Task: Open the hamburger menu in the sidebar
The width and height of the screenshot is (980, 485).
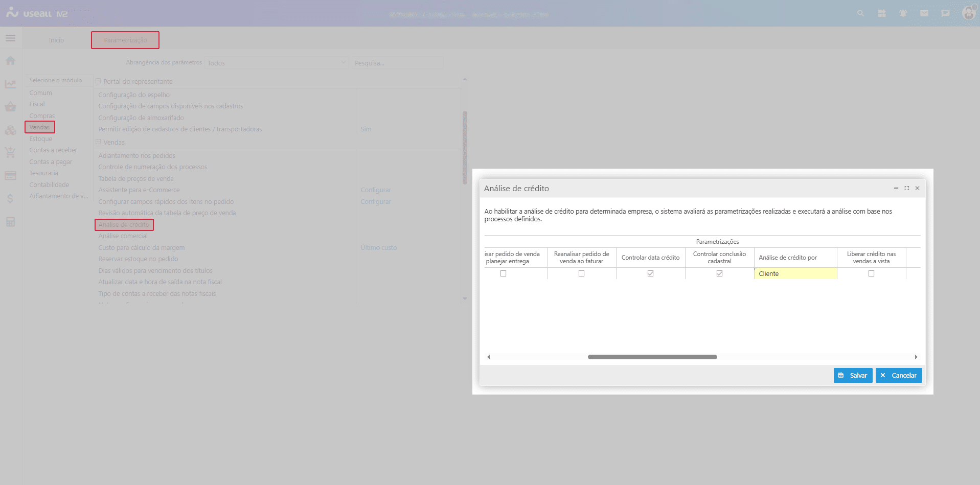Action: point(10,38)
